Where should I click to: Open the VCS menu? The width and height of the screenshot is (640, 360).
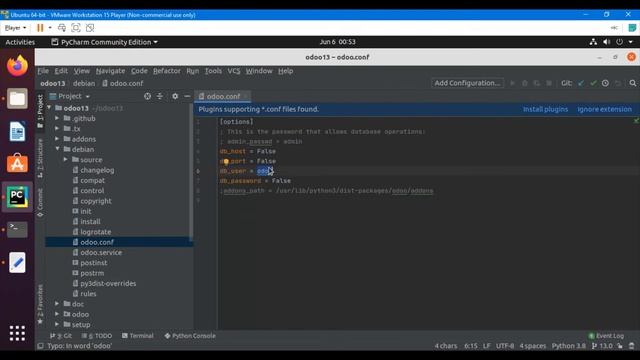coord(234,71)
